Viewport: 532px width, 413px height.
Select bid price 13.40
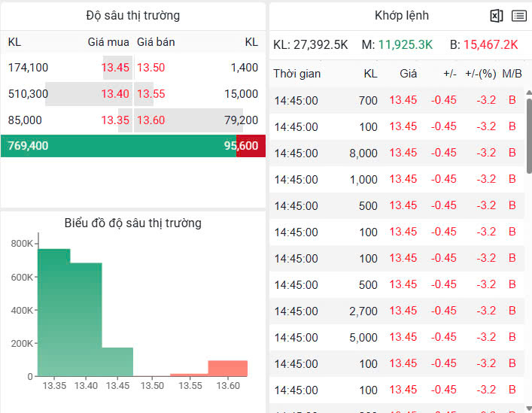tap(115, 94)
